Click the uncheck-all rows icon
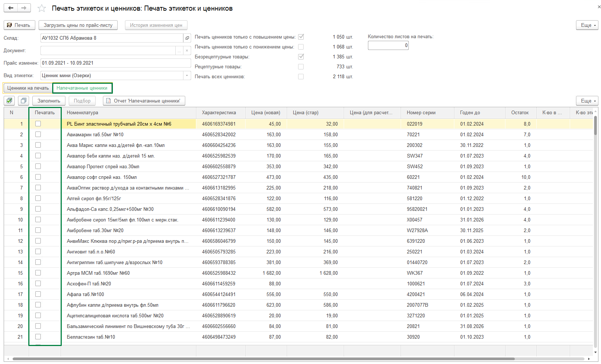Screen dimensions: 601x364 [24, 101]
